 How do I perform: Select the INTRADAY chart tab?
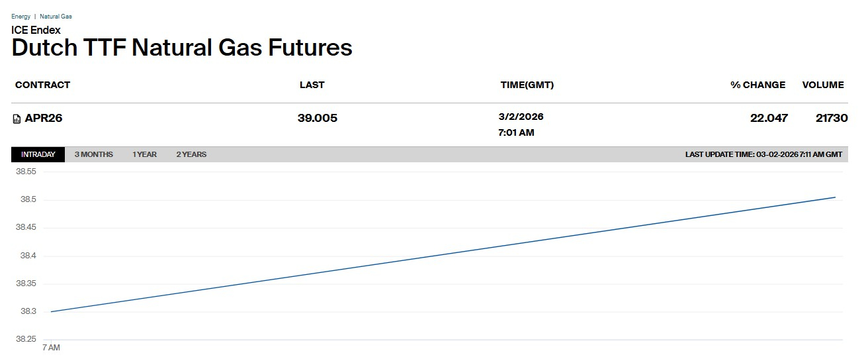click(x=38, y=154)
